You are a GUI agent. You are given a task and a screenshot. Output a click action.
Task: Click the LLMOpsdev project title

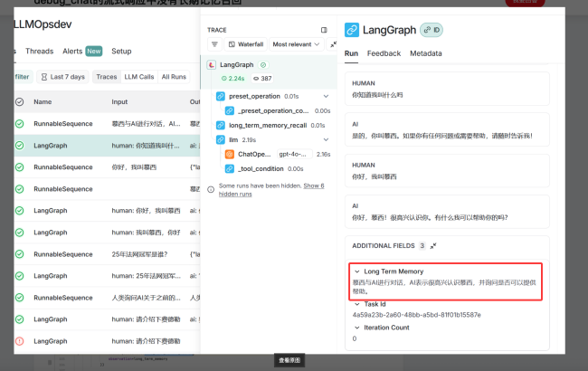(43, 24)
